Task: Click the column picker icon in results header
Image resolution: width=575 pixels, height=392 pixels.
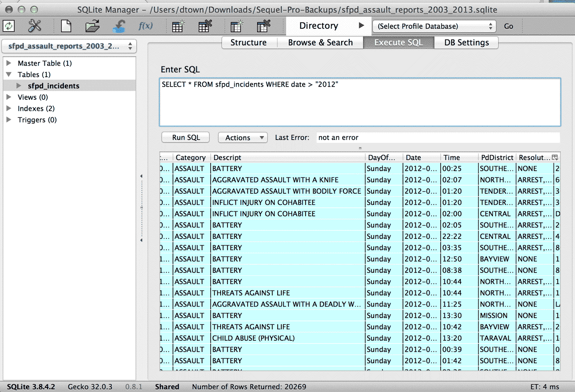Action: coord(555,157)
